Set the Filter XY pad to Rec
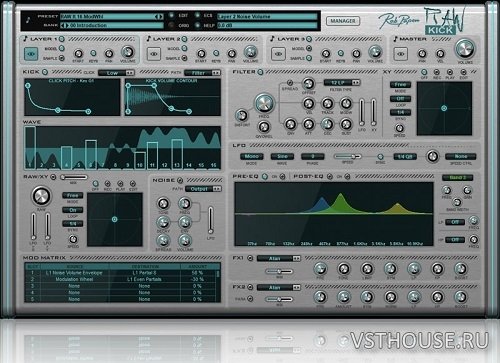 coord(437,72)
